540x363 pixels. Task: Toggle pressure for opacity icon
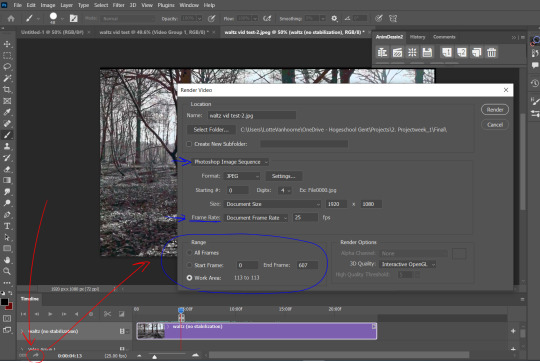click(211, 19)
